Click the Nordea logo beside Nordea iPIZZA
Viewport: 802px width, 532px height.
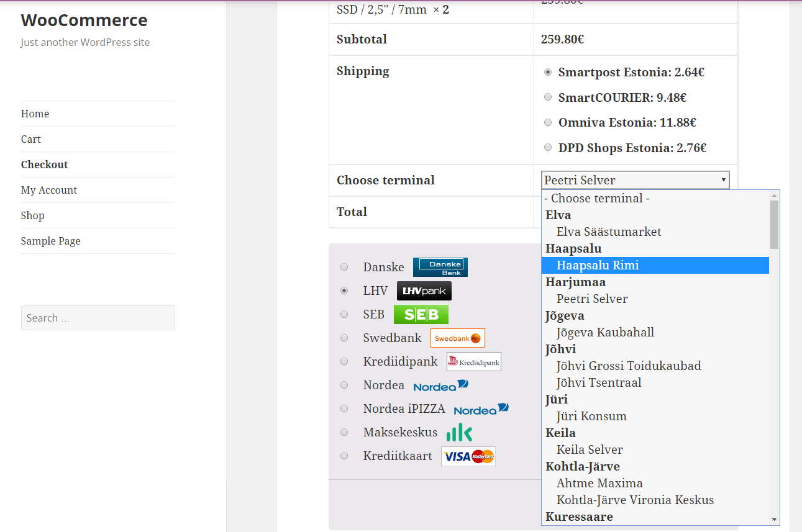pyautogui.click(x=481, y=409)
